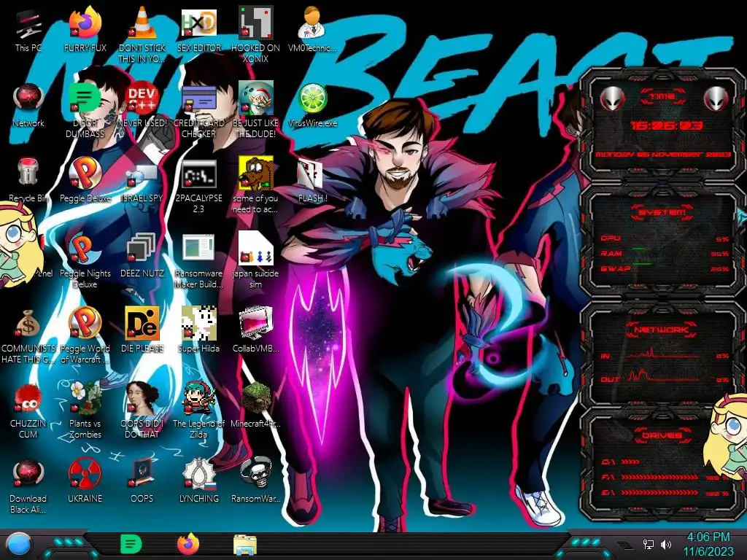Launch Firefox from the taskbar
747x560 pixels.
point(188,544)
